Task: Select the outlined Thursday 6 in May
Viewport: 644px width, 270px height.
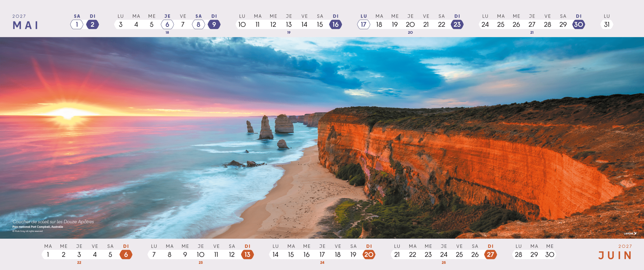Action: pyautogui.click(x=167, y=25)
